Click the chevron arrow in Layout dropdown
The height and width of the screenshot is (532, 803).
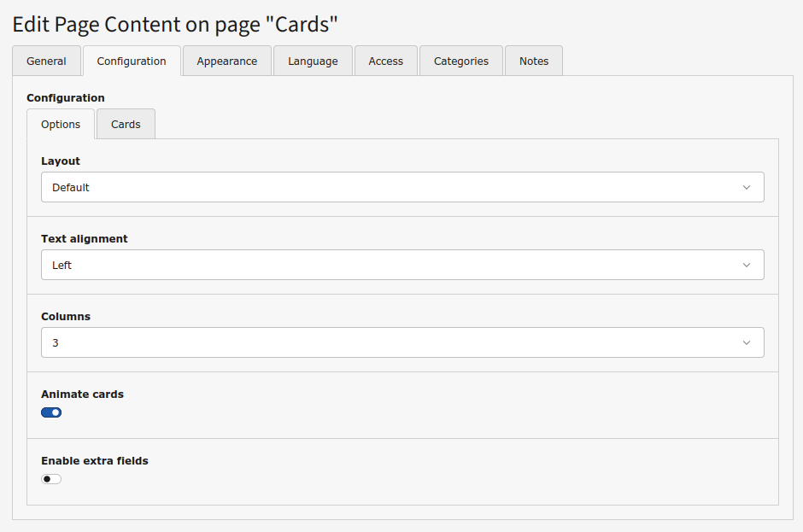pyautogui.click(x=746, y=188)
